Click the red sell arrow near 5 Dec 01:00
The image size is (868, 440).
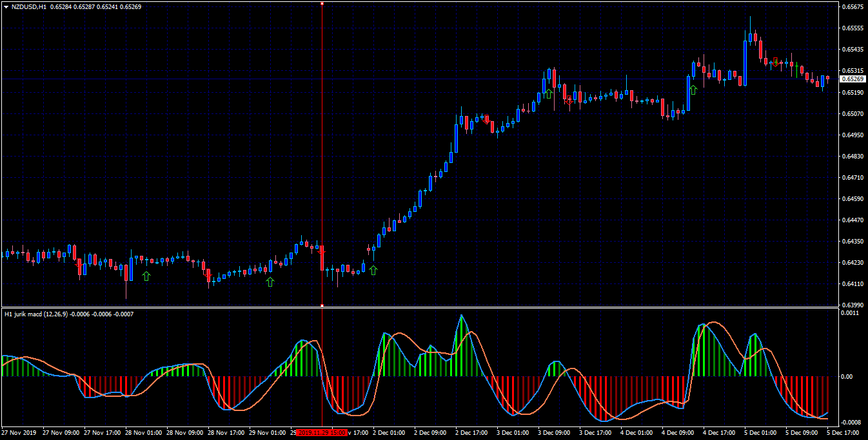pos(776,61)
